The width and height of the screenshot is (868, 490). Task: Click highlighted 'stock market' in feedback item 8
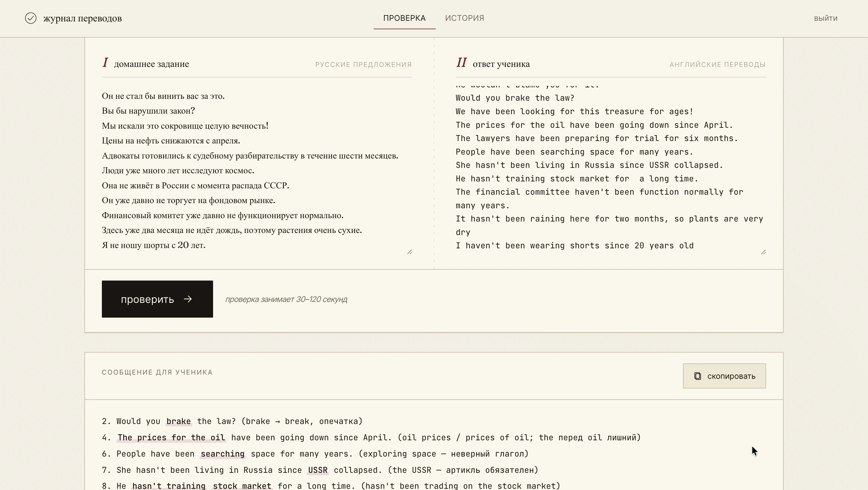pos(242,485)
